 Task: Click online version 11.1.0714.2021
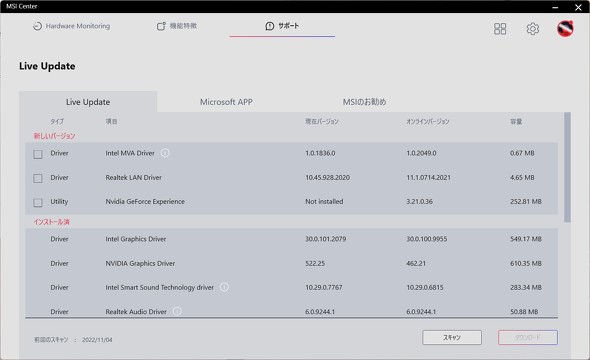[428, 178]
